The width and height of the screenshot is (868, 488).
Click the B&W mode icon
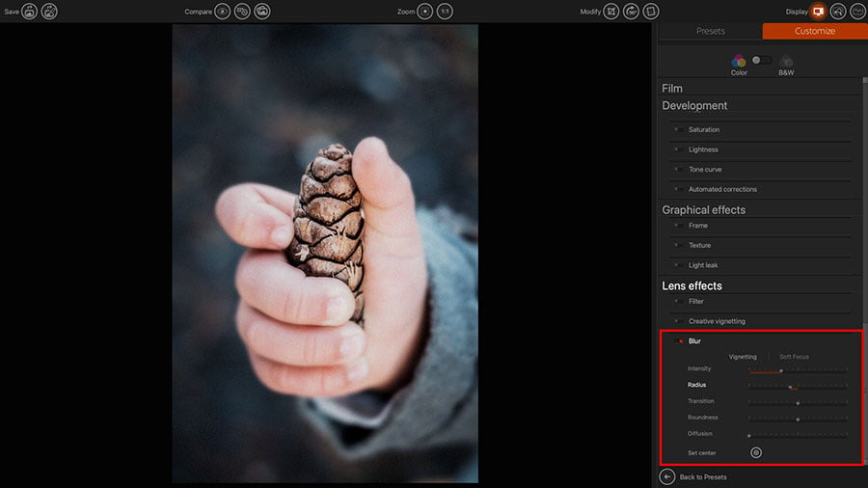point(786,61)
